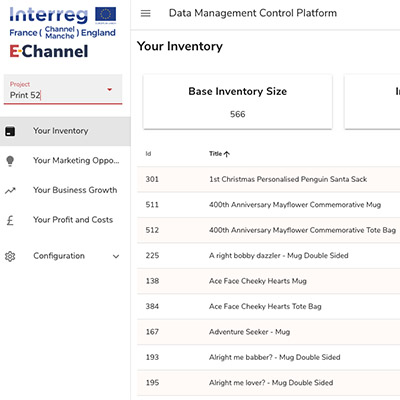The image size is (400, 400).
Task: Open Your Marketing Opportunities menu item
Action: tap(65, 161)
